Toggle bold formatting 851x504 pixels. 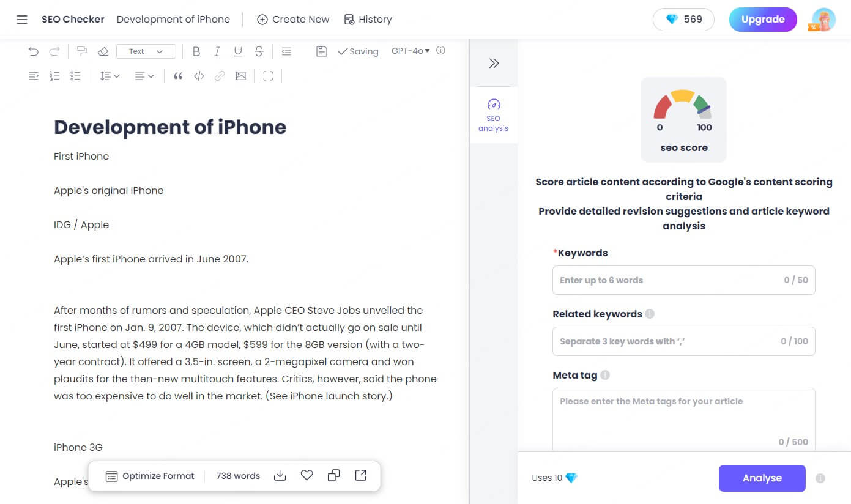196,51
